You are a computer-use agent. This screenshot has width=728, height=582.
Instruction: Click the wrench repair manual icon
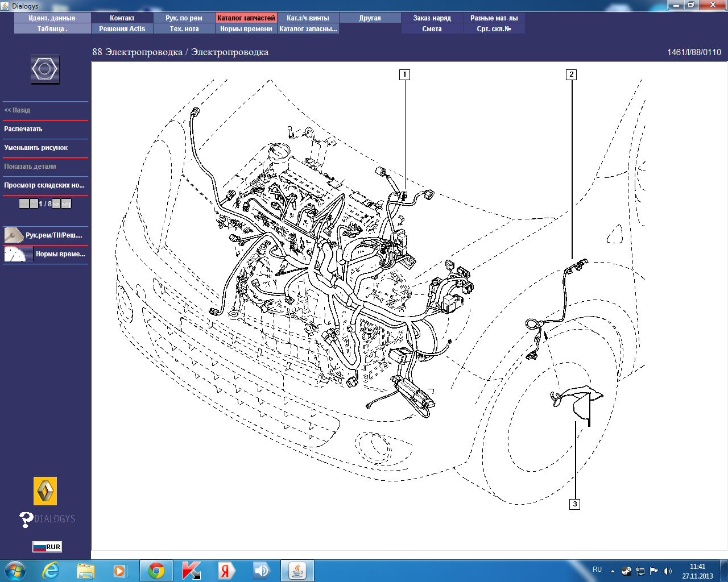click(x=14, y=235)
